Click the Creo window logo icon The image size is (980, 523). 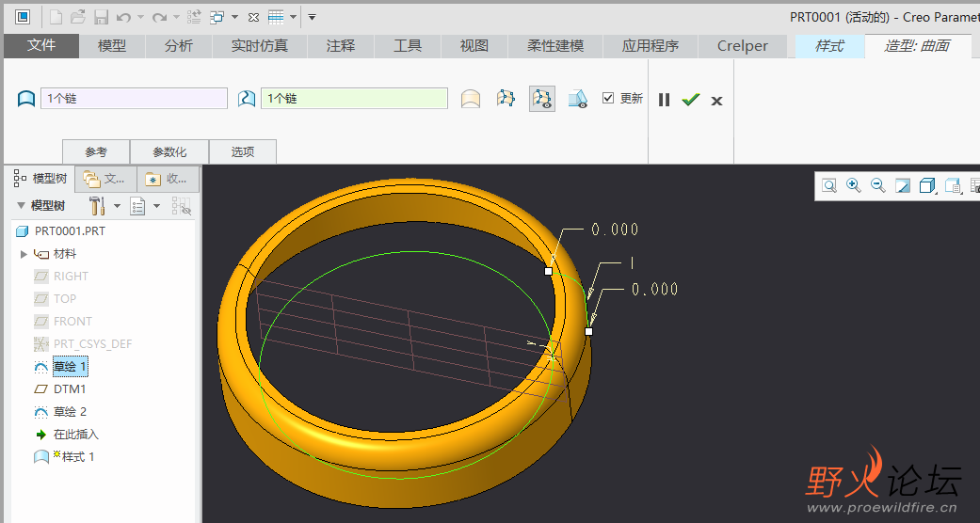click(x=22, y=17)
